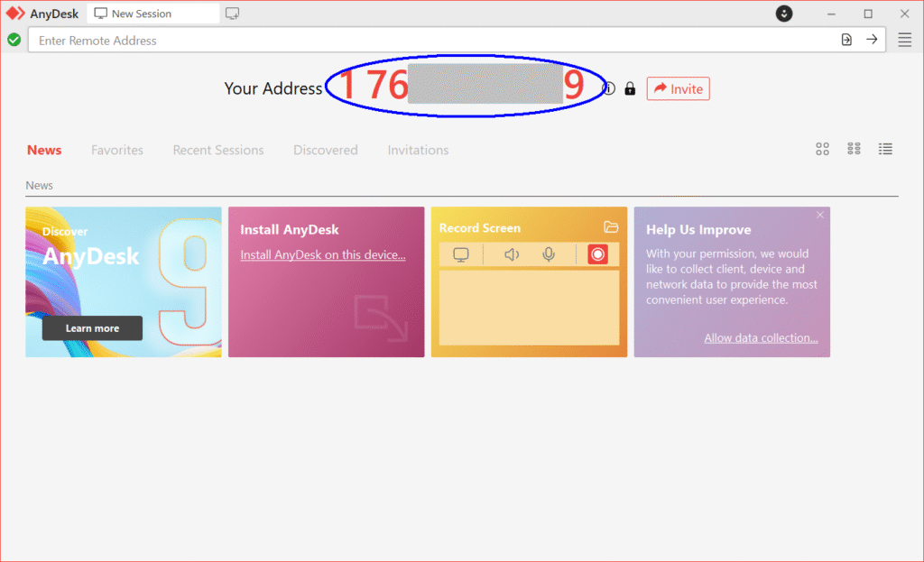Switch to large tiles view

pyautogui.click(x=822, y=149)
